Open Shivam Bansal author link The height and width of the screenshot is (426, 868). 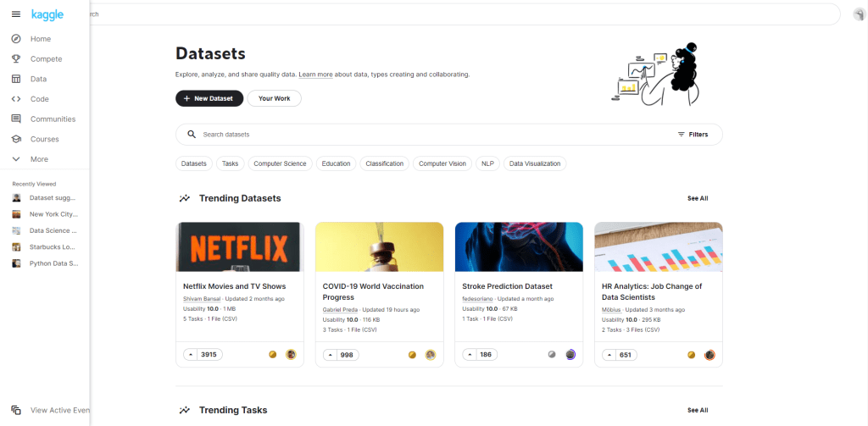pos(202,299)
